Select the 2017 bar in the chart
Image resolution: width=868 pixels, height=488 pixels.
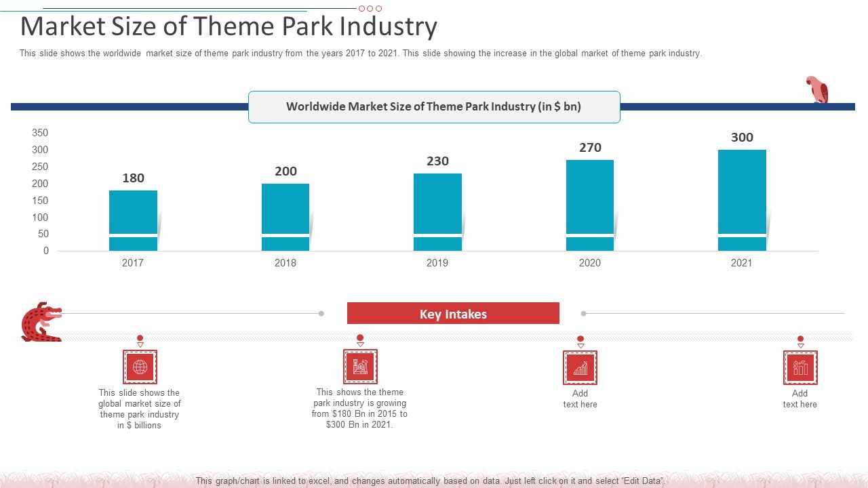(133, 220)
